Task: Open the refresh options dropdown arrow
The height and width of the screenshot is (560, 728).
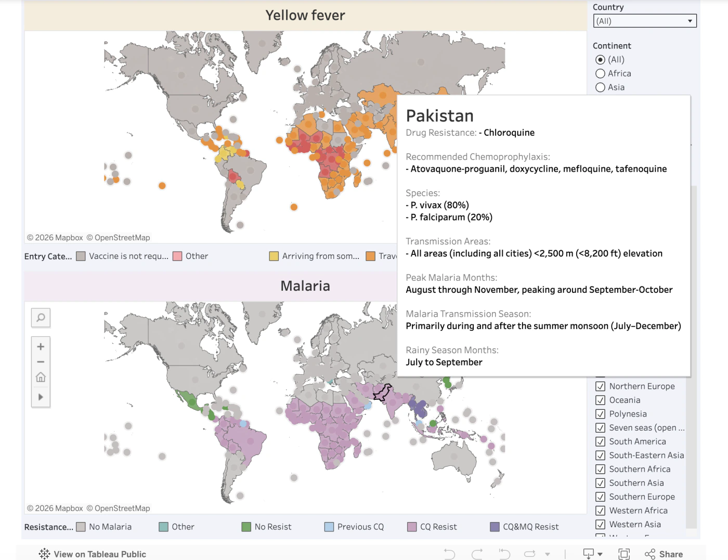Action: tap(548, 554)
